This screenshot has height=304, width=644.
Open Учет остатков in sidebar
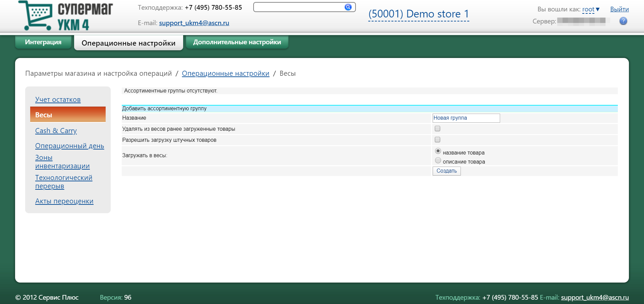[x=58, y=100]
